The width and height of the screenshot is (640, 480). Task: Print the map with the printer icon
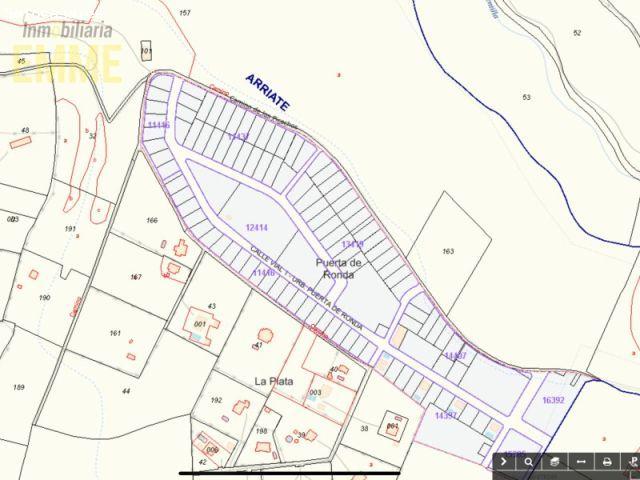pyautogui.click(x=607, y=462)
